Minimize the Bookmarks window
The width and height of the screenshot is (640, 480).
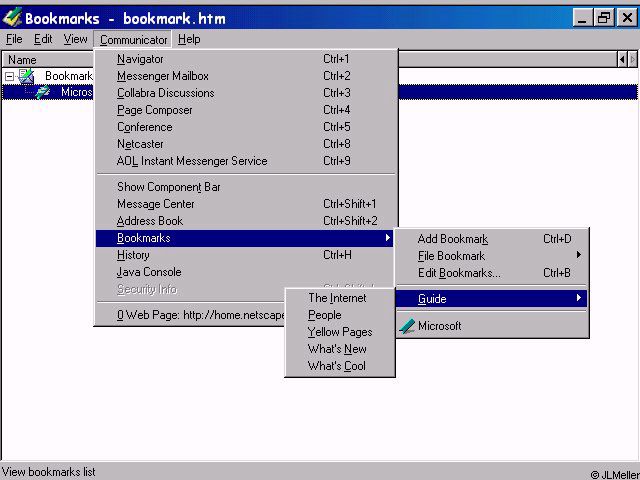(583, 18)
